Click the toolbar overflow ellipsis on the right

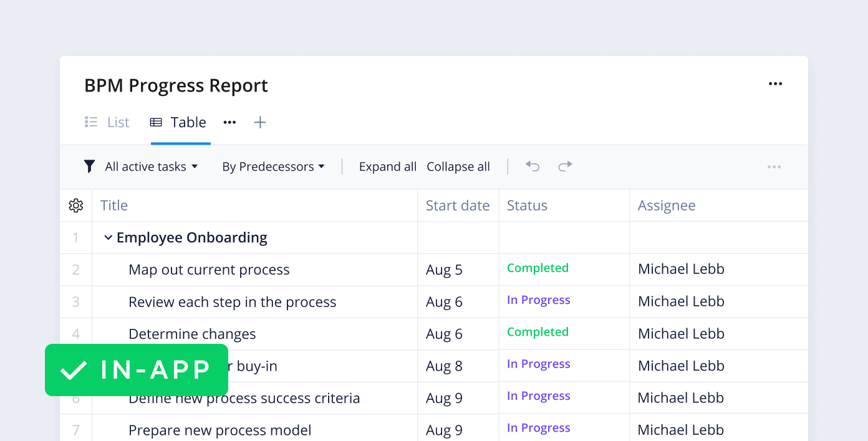coord(774,166)
